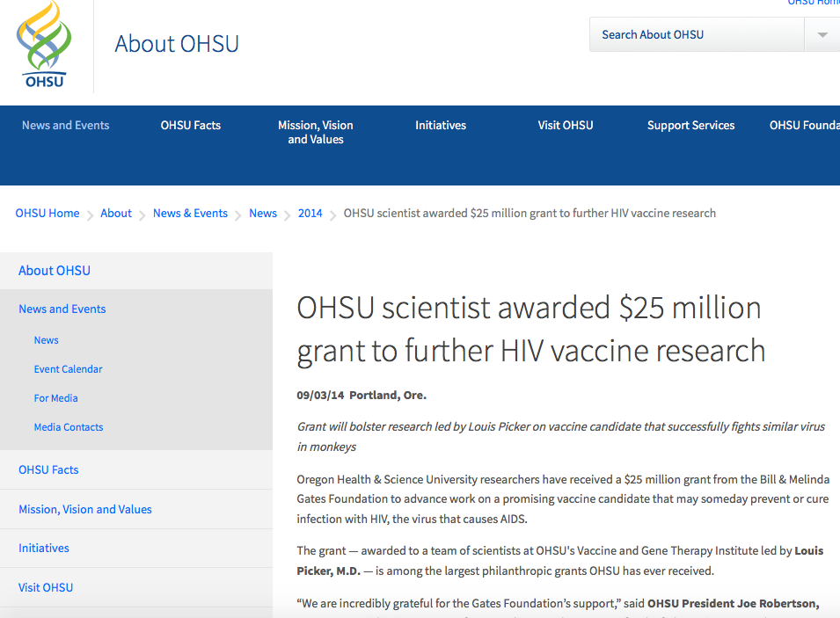Image resolution: width=840 pixels, height=618 pixels.
Task: Go to OHSU Home breadcrumb
Action: tap(47, 213)
